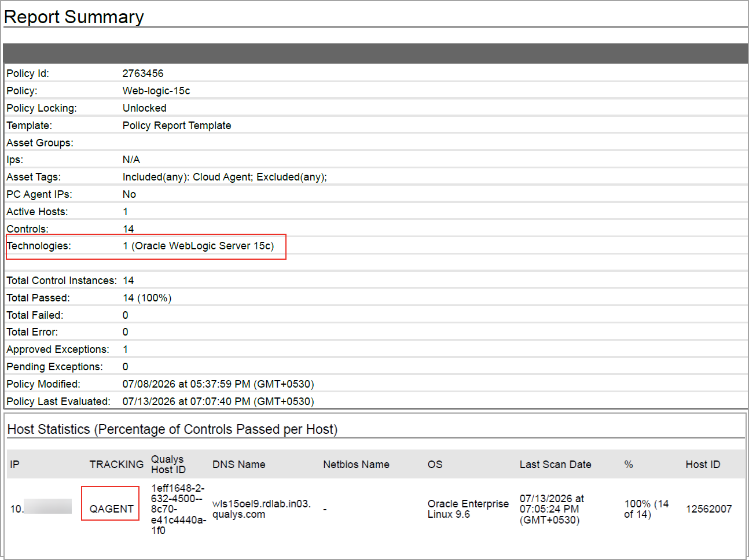Image resolution: width=749 pixels, height=560 pixels.
Task: Click the PC Agent IPs value No
Action: coord(129,194)
